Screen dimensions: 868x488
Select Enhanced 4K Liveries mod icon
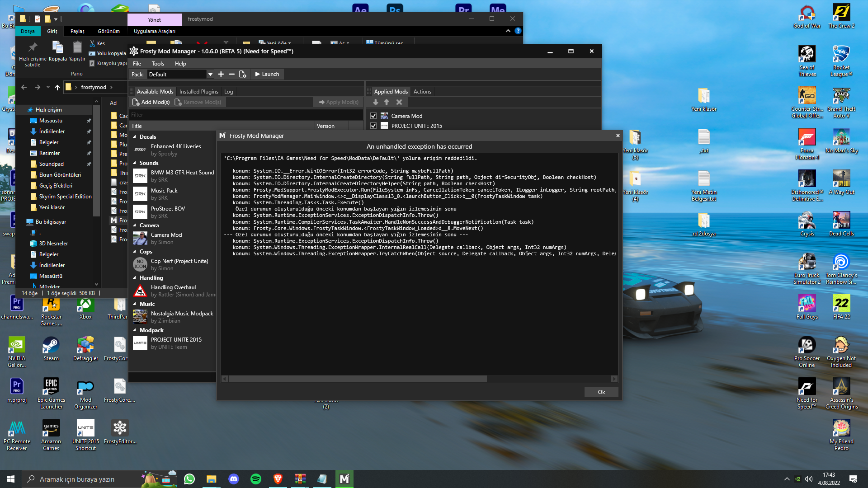(x=140, y=150)
